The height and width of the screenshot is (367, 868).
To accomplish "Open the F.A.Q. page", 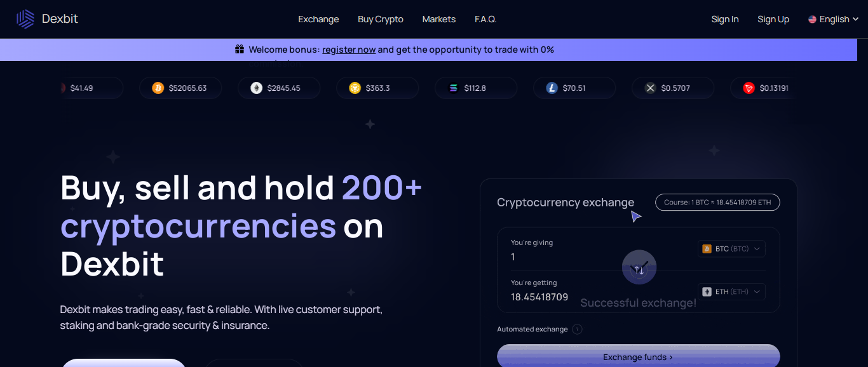I will click(485, 18).
